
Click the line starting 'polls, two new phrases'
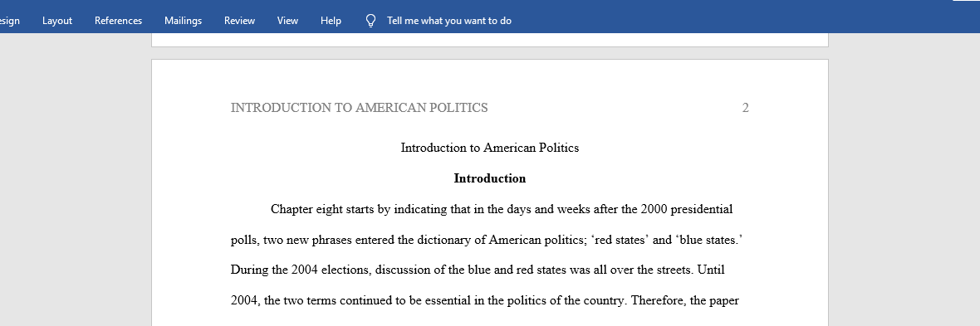pyautogui.click(x=486, y=240)
